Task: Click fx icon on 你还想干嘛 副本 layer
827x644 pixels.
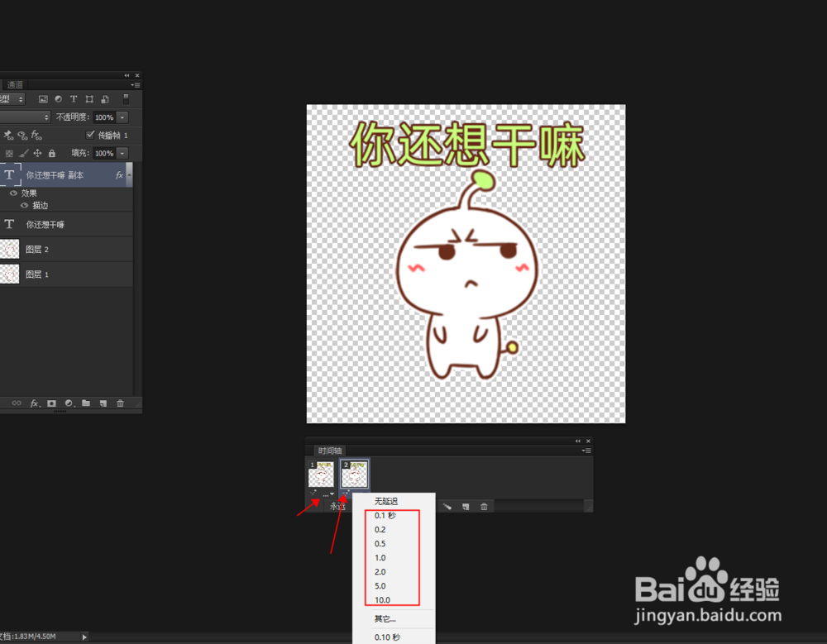Action: 119,175
